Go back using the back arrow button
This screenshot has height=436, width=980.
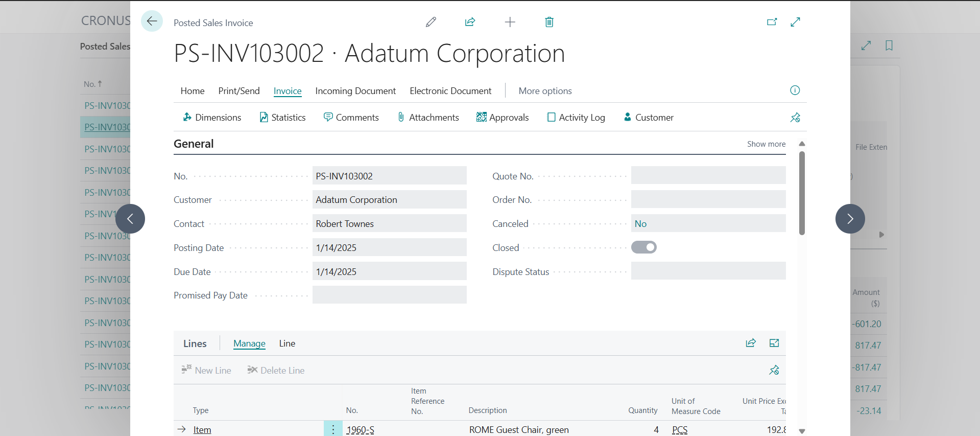point(152,21)
